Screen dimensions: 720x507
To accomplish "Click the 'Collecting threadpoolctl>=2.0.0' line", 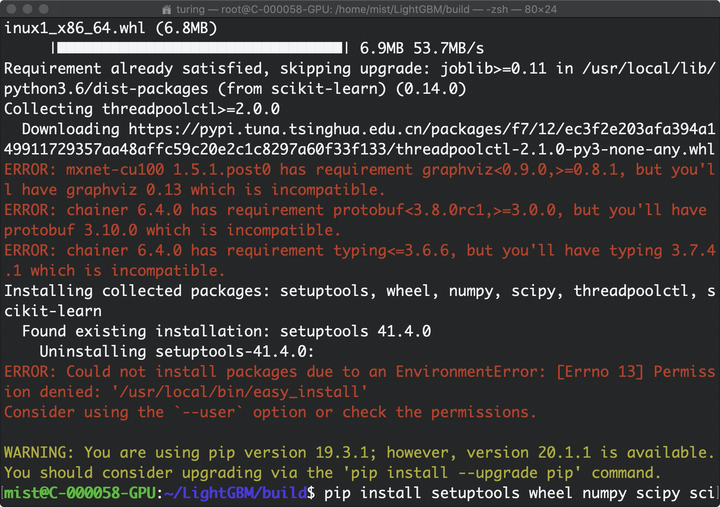I will pos(142,109).
